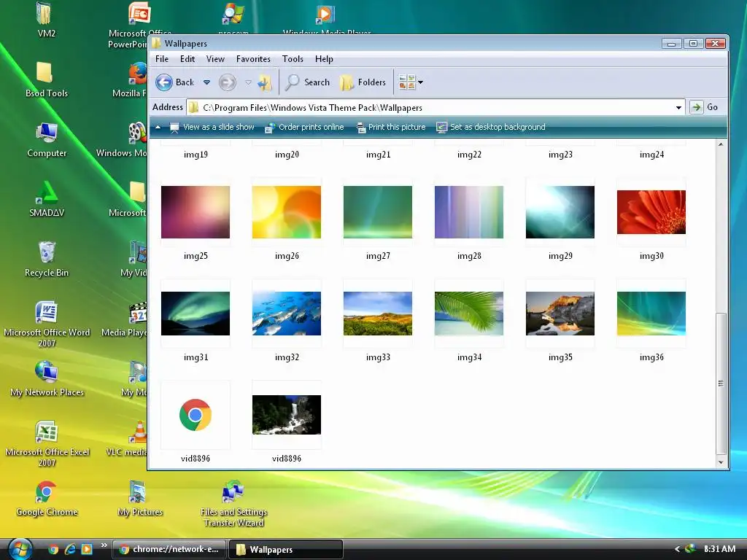
Task: Open the Tools menu
Action: tap(293, 59)
